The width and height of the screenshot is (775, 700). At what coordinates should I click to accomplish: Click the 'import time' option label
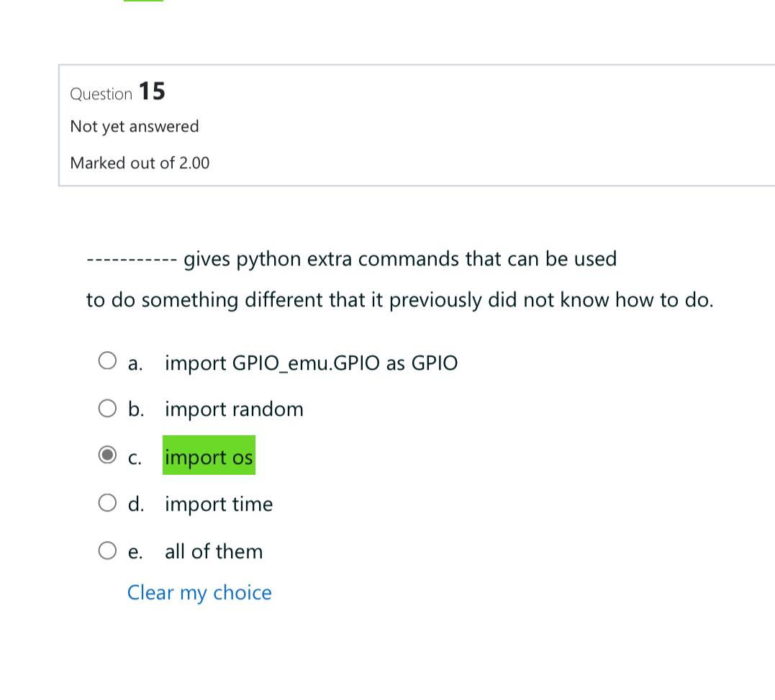point(218,504)
